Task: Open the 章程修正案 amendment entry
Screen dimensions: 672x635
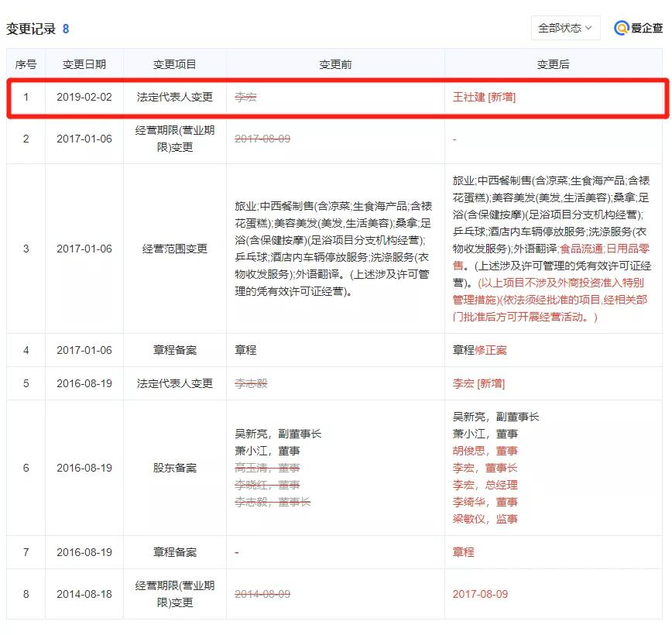Action: pos(482,350)
